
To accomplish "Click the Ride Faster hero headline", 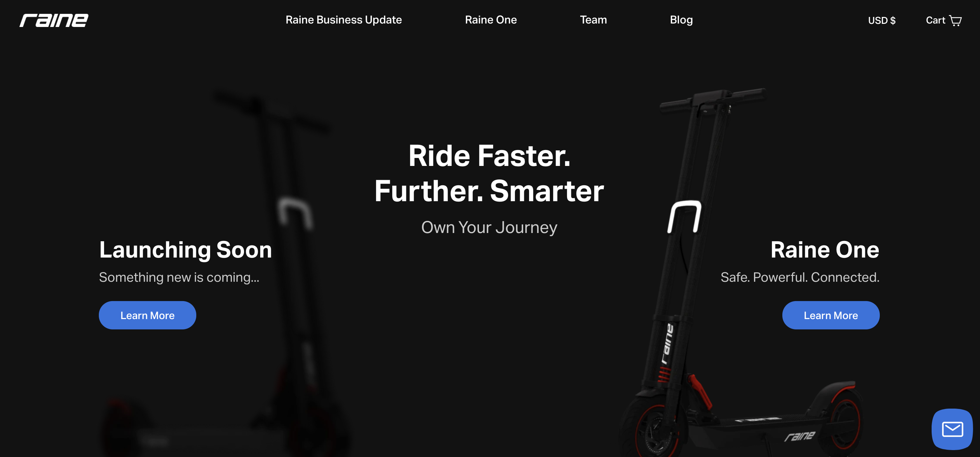I will click(x=489, y=173).
